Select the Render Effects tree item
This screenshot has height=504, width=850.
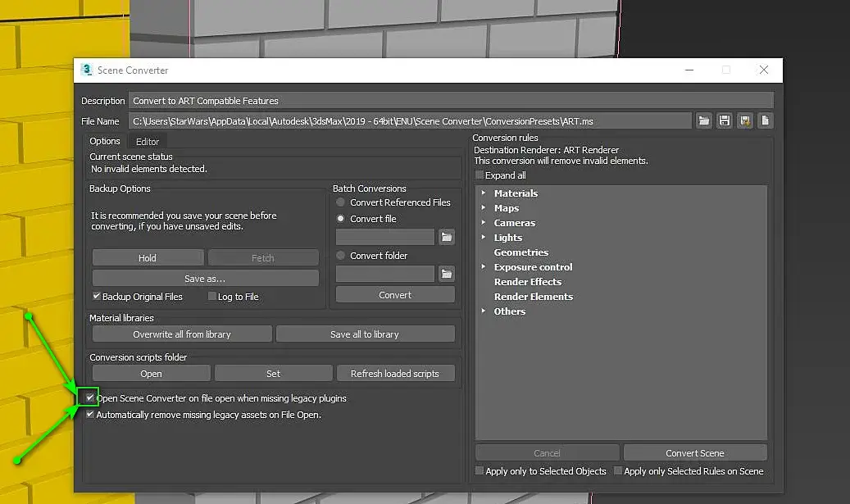click(527, 282)
